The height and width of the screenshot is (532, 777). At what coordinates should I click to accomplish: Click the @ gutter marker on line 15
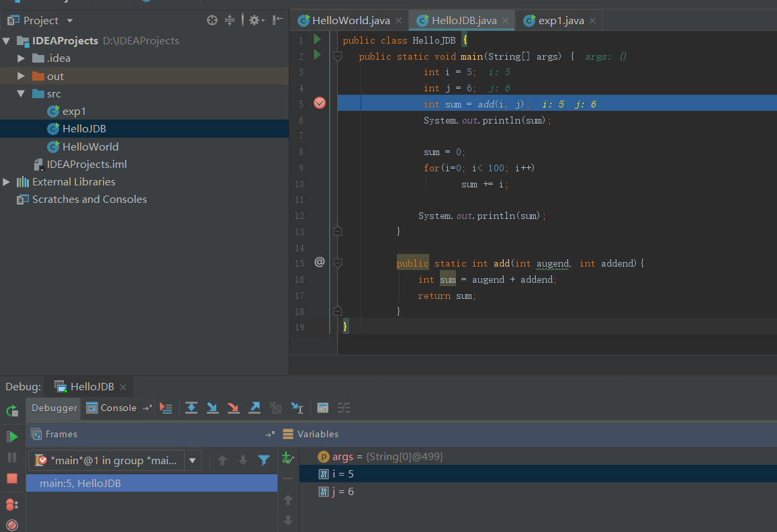point(320,262)
